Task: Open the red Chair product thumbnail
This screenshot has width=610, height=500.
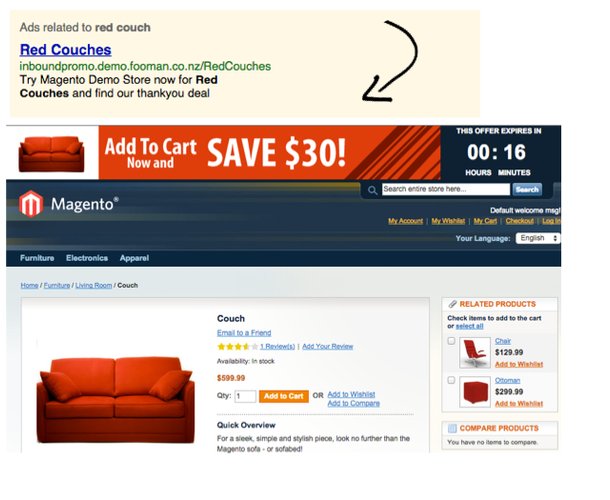Action: pos(475,353)
